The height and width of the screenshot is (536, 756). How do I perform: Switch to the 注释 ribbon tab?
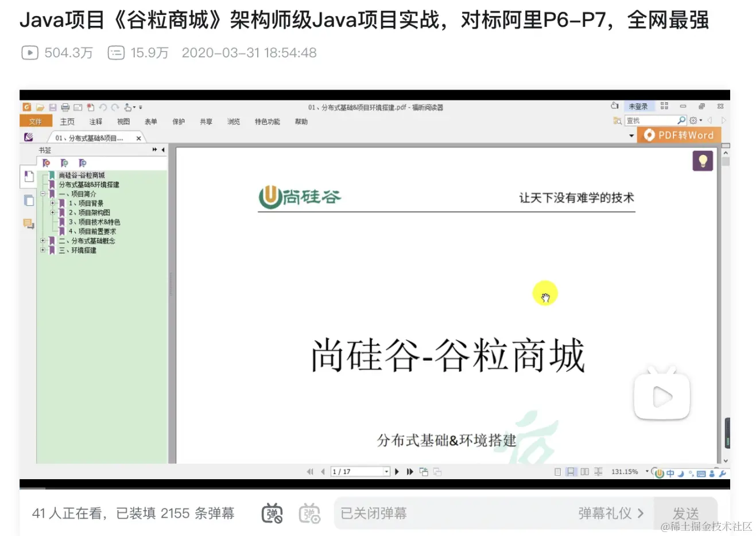(96, 122)
